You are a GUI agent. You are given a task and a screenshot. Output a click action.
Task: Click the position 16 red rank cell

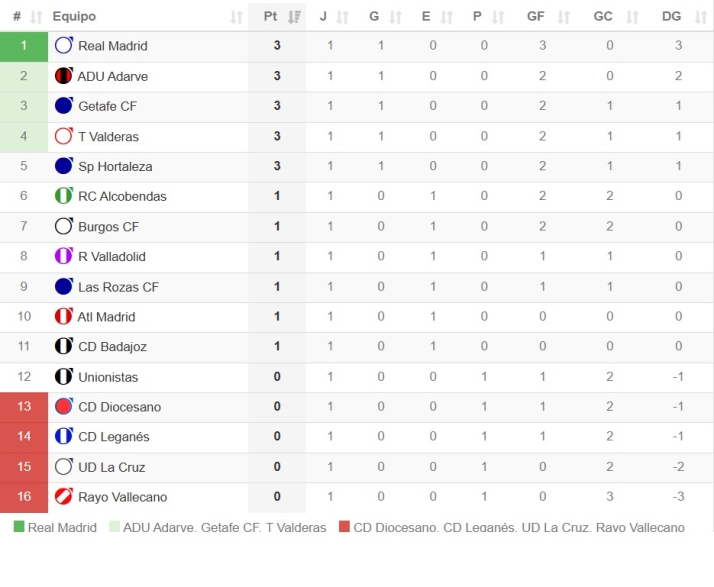[24, 497]
